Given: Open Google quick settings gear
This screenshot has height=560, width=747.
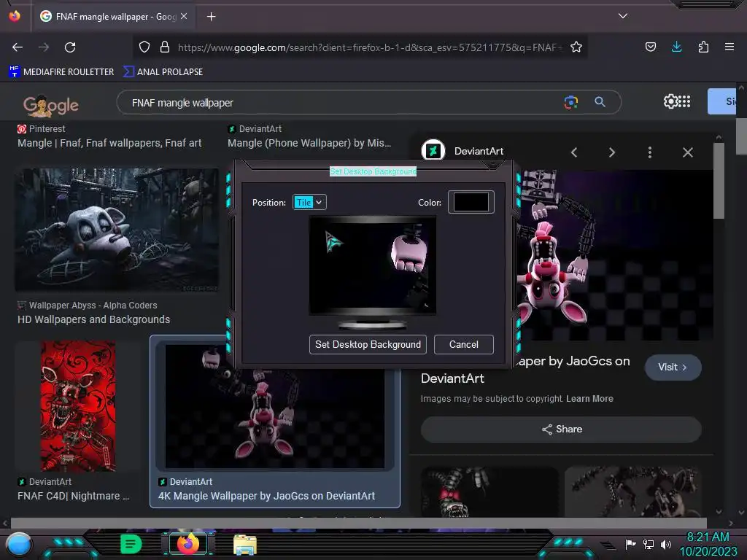Looking at the screenshot, I should click(x=670, y=101).
